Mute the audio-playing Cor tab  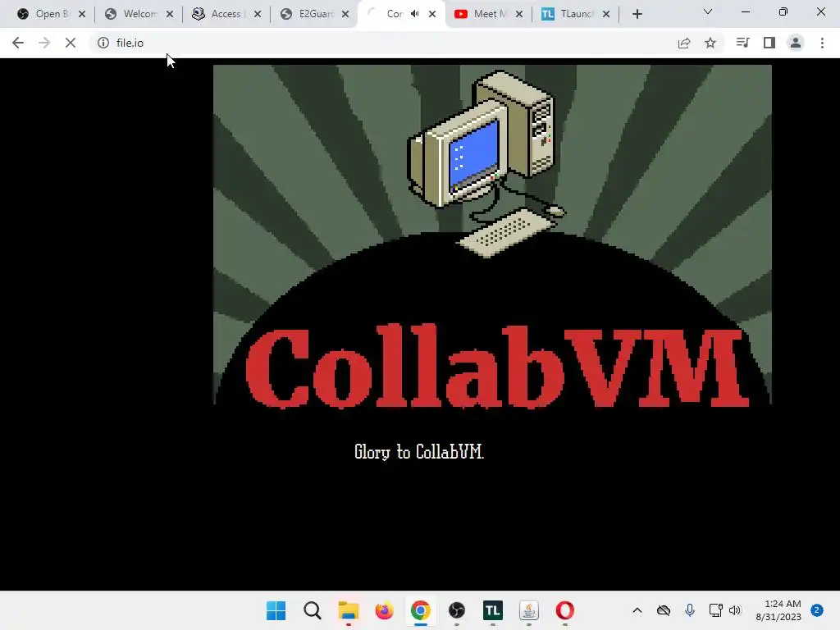click(x=414, y=14)
